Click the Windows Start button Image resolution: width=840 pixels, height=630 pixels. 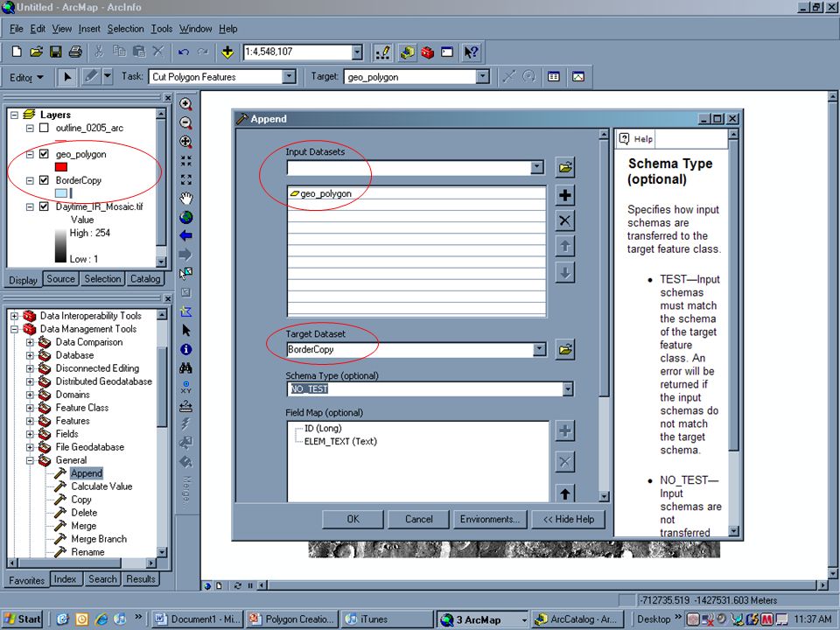coord(23,619)
